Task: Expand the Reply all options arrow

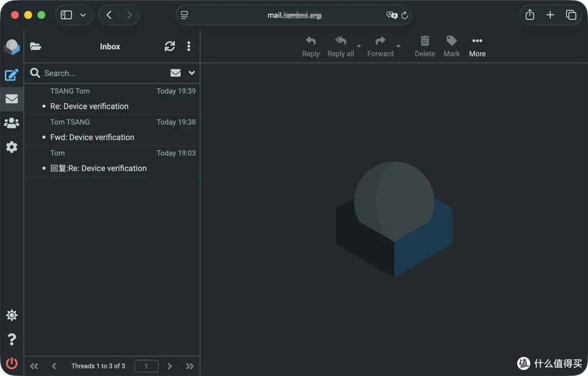Action: pos(359,46)
